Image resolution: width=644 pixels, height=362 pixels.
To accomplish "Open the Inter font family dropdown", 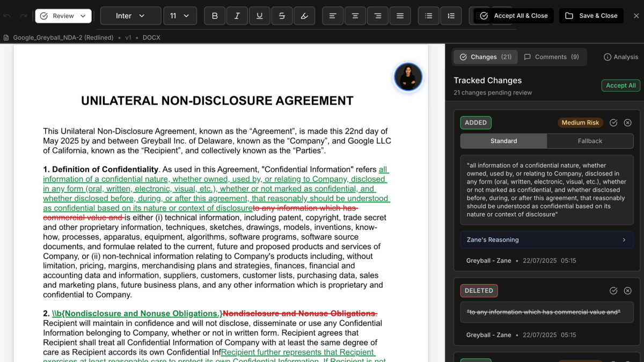I will point(130,16).
